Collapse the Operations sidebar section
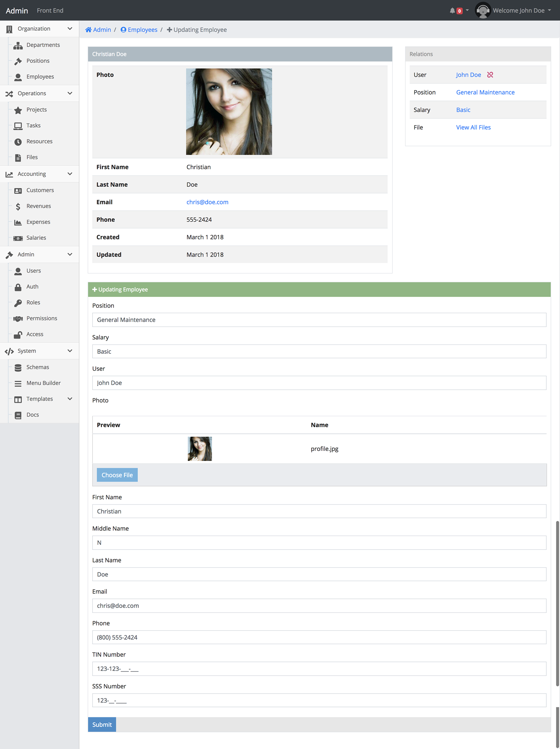560x749 pixels. [x=70, y=94]
